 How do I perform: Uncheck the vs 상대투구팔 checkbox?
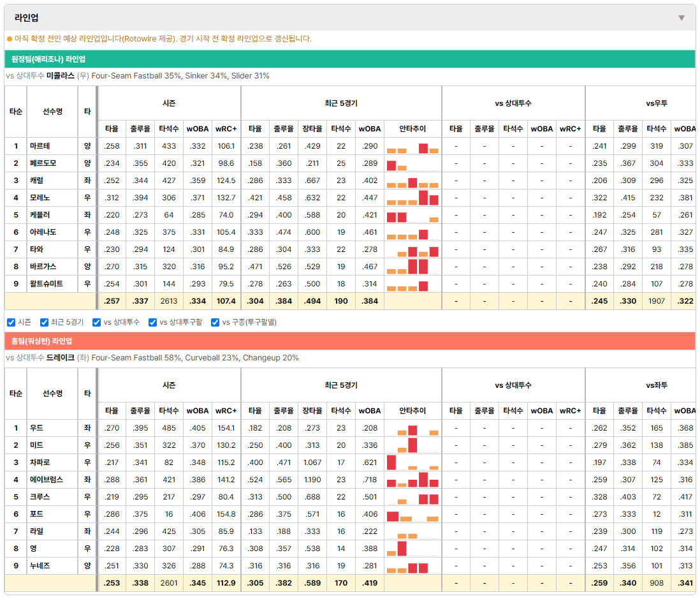tap(152, 323)
